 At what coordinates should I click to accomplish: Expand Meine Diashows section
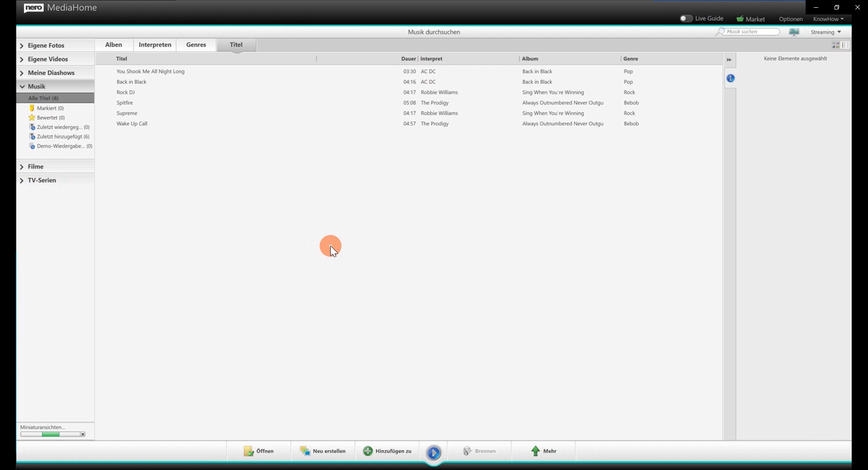click(55, 73)
